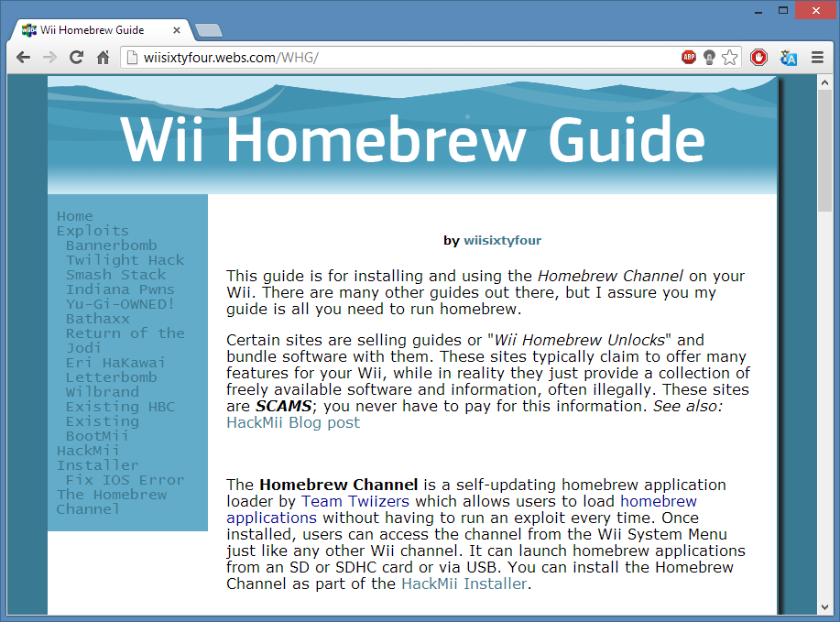Follow the Team Twiizers link
The image size is (840, 622).
tap(355, 501)
